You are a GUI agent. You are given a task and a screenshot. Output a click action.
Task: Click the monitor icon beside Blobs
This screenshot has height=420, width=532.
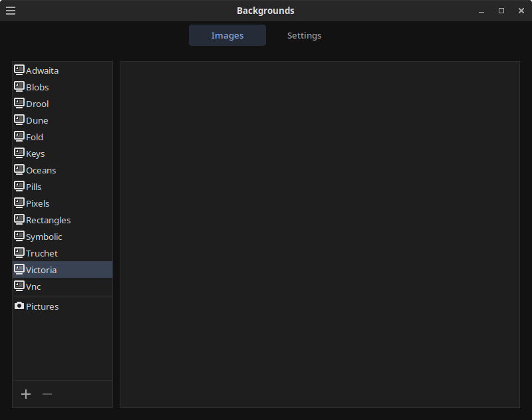point(19,87)
